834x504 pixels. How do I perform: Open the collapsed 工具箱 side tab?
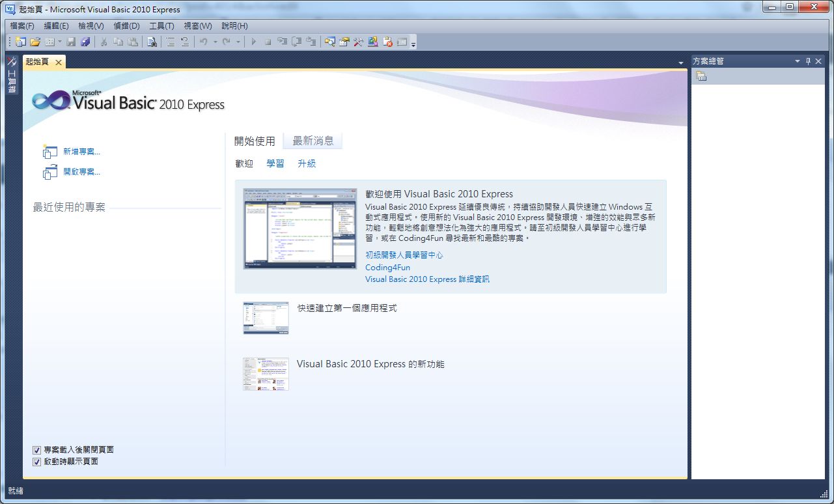coord(12,75)
